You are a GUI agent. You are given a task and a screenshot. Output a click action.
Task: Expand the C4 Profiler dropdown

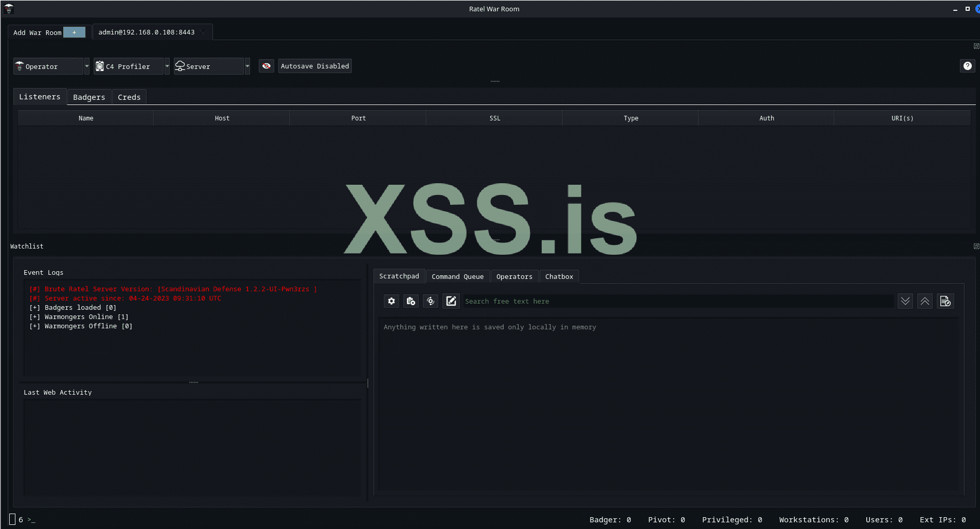[167, 66]
